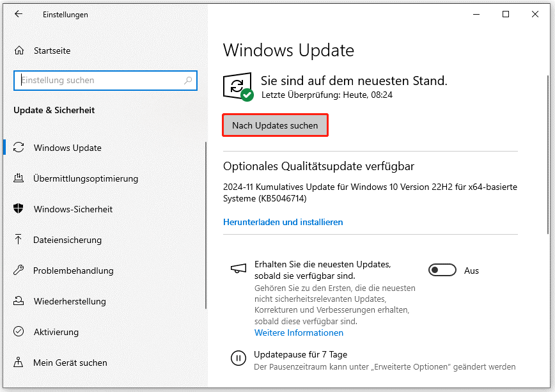555x392 pixels.
Task: Click the main content vertical scrollbar
Action: click(548, 154)
